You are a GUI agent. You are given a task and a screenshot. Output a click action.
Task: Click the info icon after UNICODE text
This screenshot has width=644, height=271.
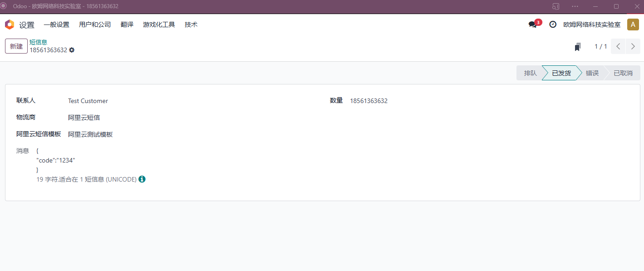point(142,179)
